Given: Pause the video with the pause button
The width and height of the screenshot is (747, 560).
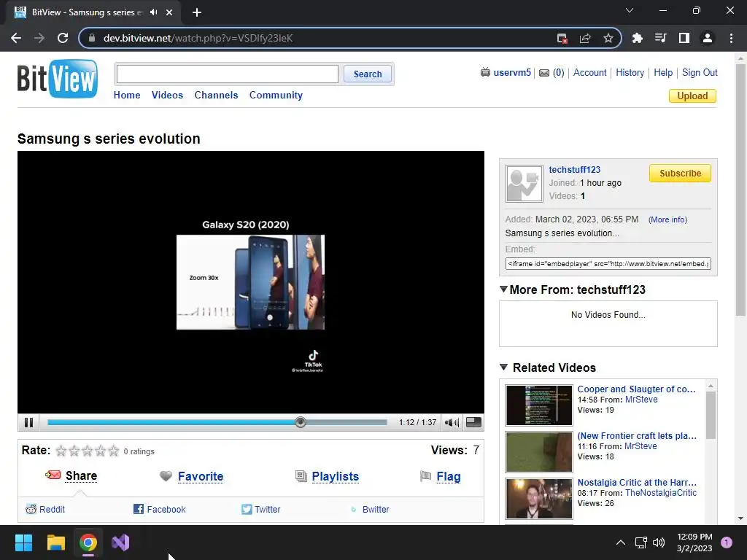Looking at the screenshot, I should 28,422.
